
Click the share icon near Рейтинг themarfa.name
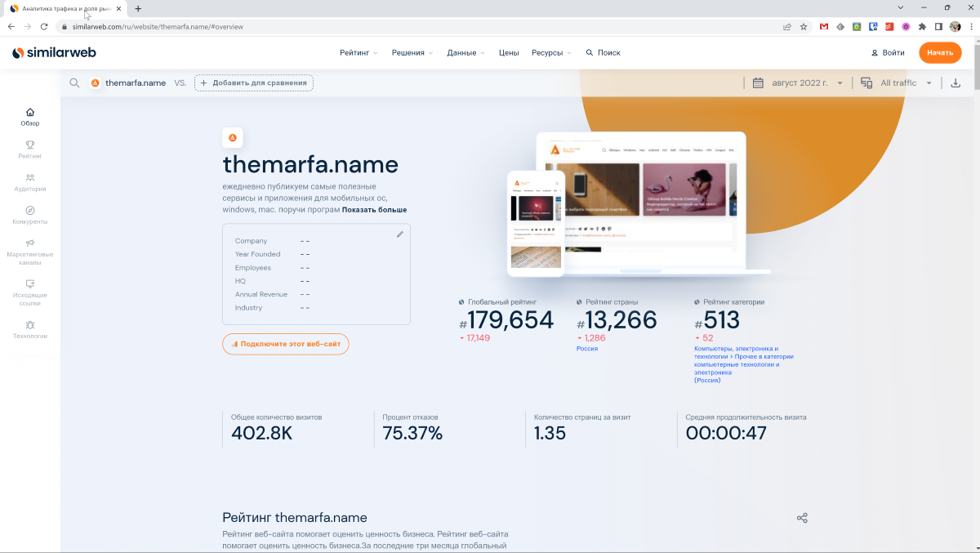(802, 518)
